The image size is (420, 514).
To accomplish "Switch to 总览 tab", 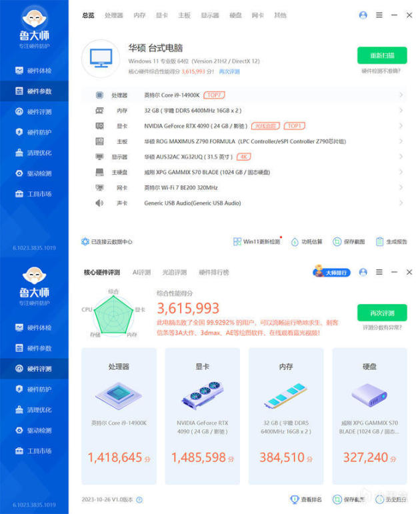I will [88, 15].
